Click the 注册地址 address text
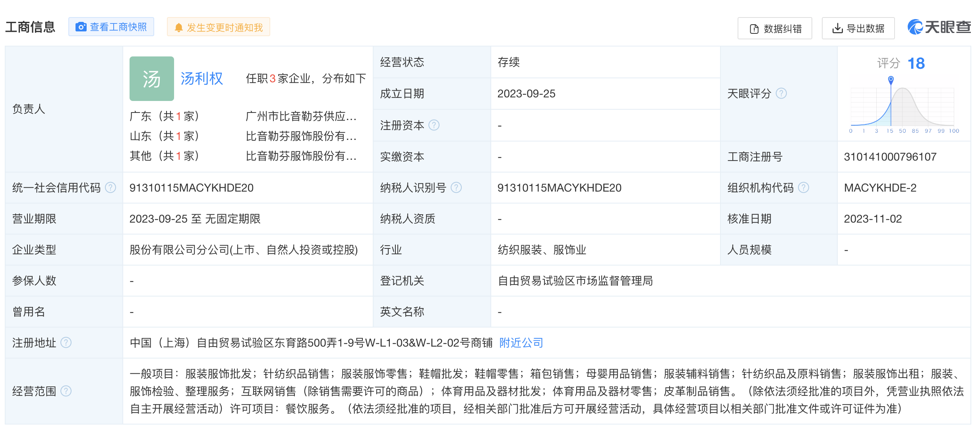This screenshot has width=980, height=442. pos(311,343)
